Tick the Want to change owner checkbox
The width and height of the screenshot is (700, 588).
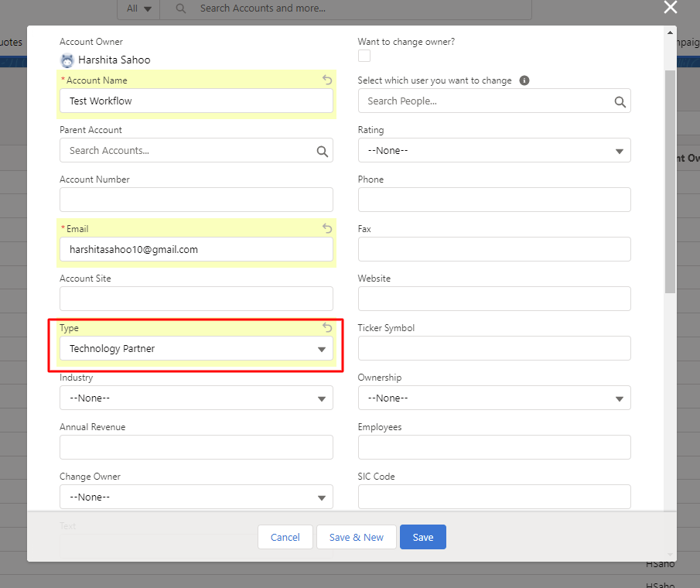[364, 56]
